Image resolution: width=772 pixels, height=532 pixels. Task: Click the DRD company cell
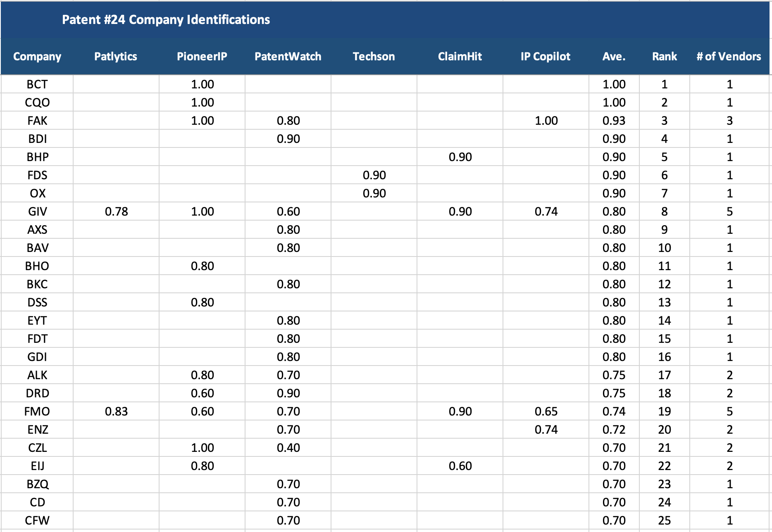[x=37, y=393]
